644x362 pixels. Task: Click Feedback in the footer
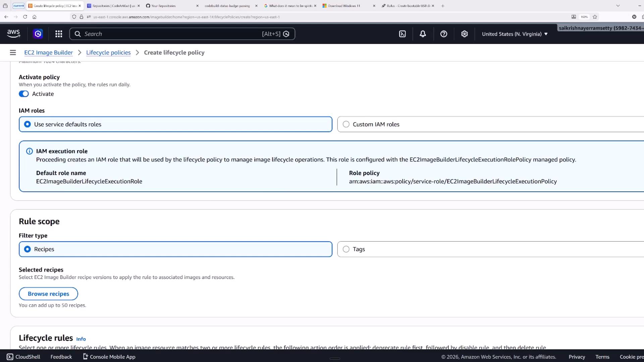pyautogui.click(x=61, y=357)
